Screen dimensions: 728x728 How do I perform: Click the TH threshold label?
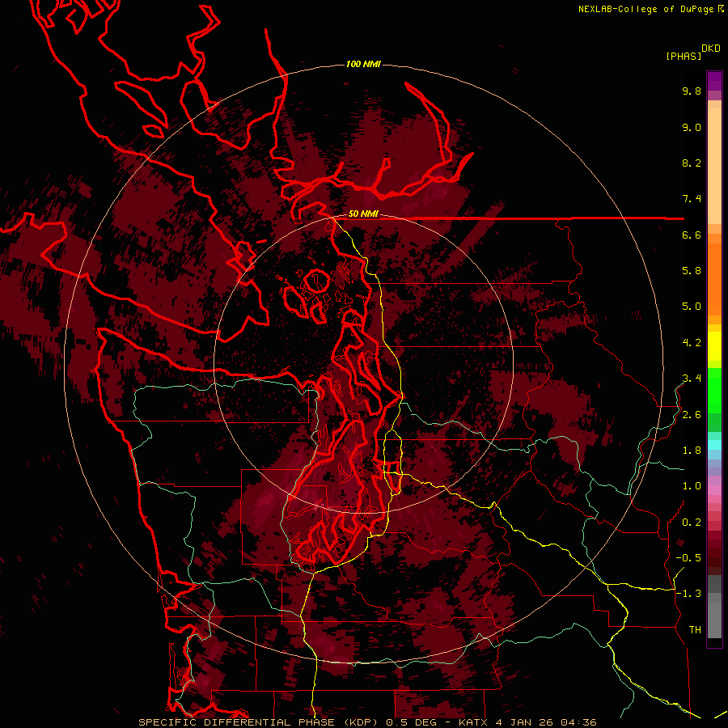(695, 630)
